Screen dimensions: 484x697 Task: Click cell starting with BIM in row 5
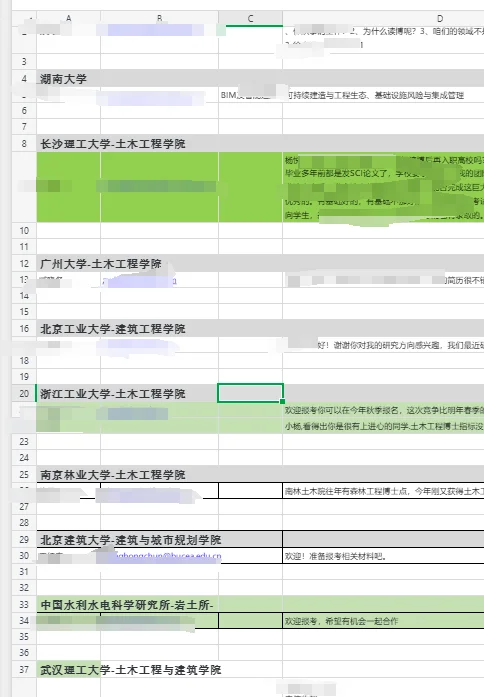click(x=250, y=95)
